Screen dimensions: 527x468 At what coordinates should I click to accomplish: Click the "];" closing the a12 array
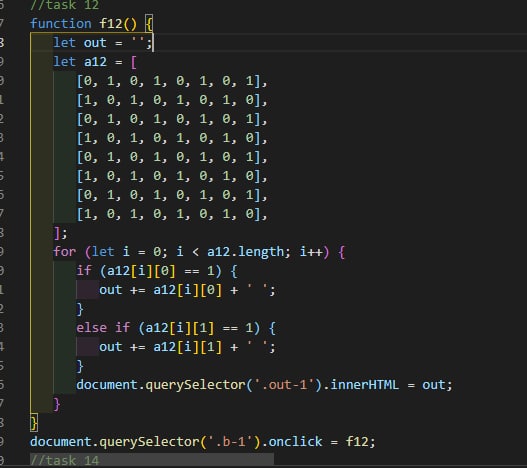click(61, 233)
